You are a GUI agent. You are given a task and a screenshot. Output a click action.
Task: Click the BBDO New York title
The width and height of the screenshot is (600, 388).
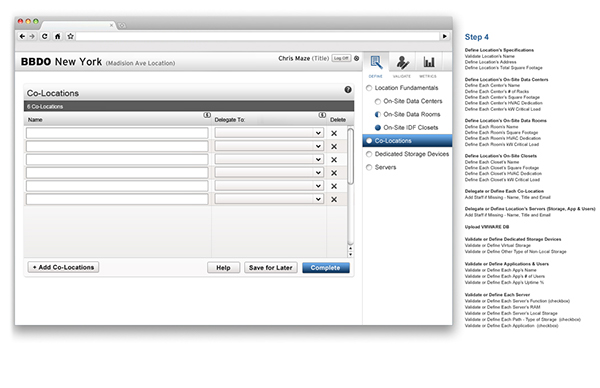(61, 62)
